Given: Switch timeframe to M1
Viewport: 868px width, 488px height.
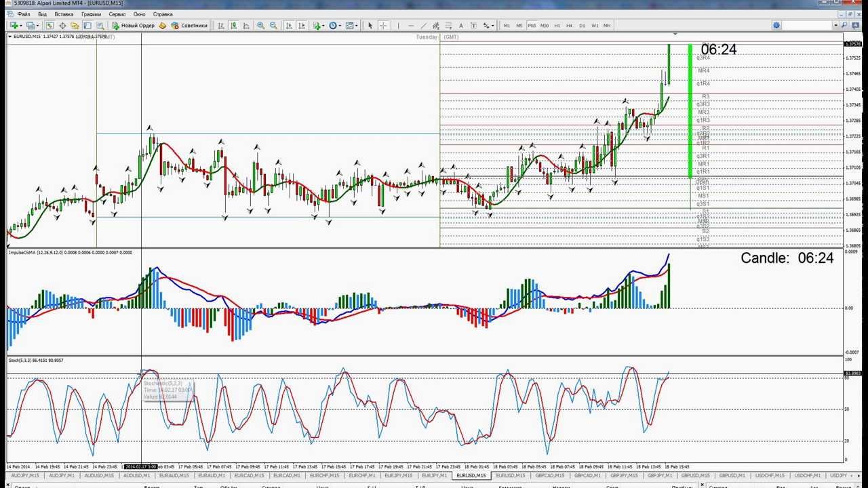Looking at the screenshot, I should click(507, 26).
